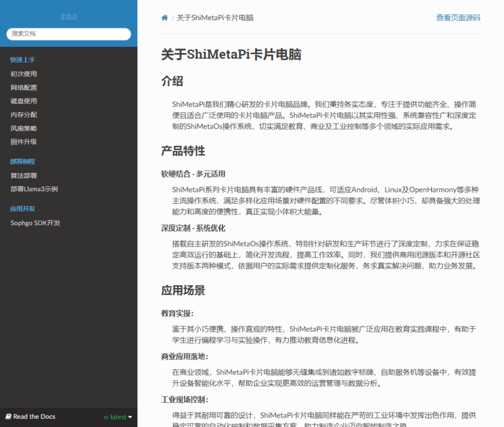Screen dimensions: 504x427
Task: Click the Read the Docs label
Action: tap(34, 417)
